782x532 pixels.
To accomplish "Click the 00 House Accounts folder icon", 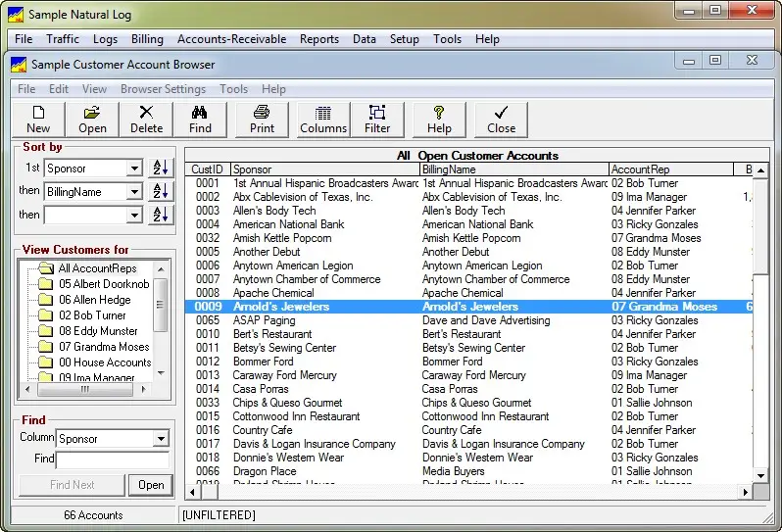I will pos(46,362).
